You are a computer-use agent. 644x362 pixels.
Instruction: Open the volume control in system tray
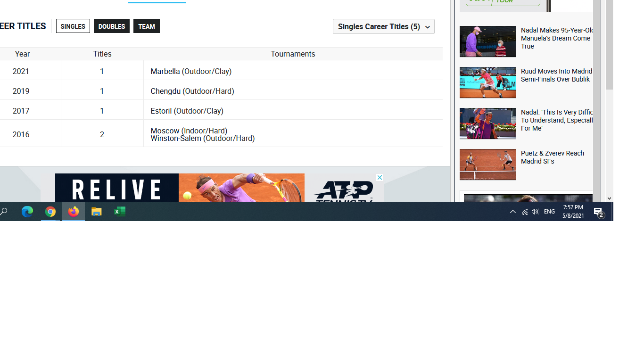pos(535,211)
